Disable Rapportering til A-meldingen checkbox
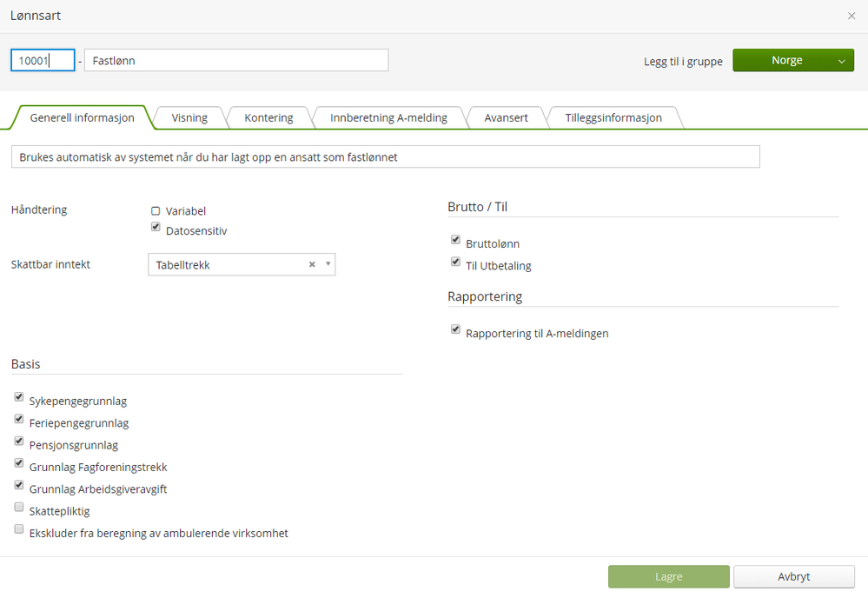868x598 pixels. pos(455,329)
